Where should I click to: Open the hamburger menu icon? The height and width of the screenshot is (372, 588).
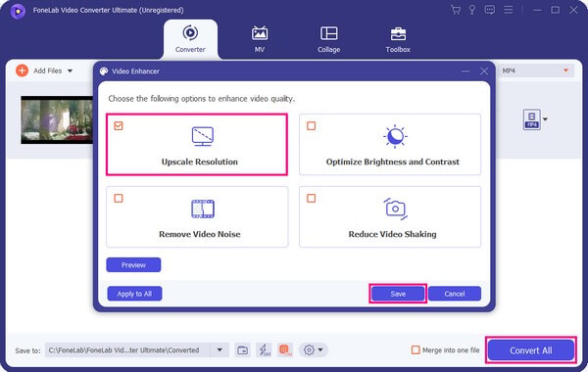pos(508,10)
